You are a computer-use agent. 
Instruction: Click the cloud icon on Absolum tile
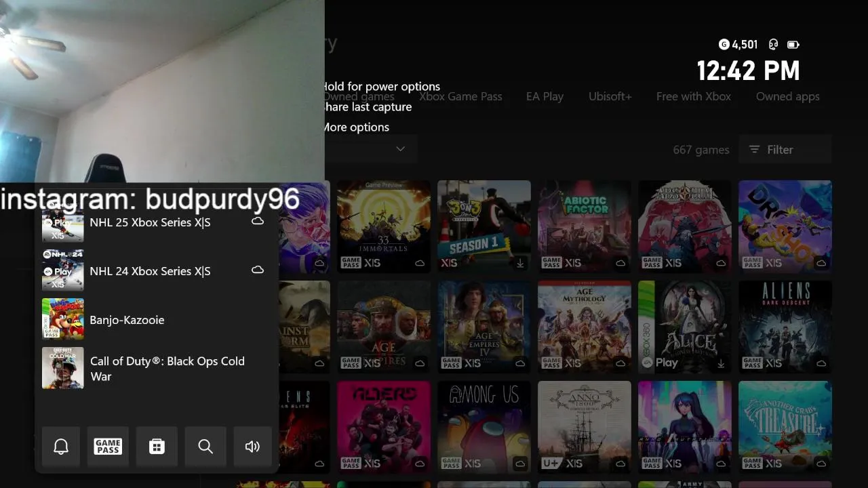(721, 263)
